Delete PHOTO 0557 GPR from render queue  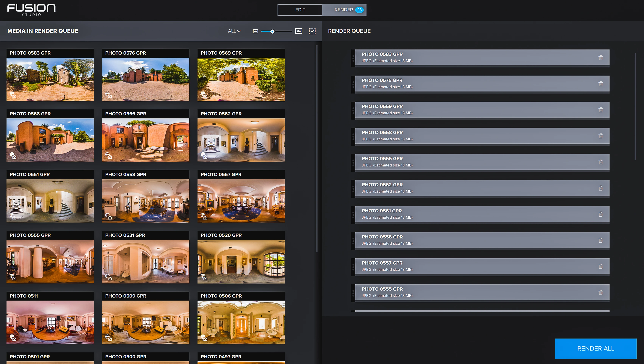600,266
